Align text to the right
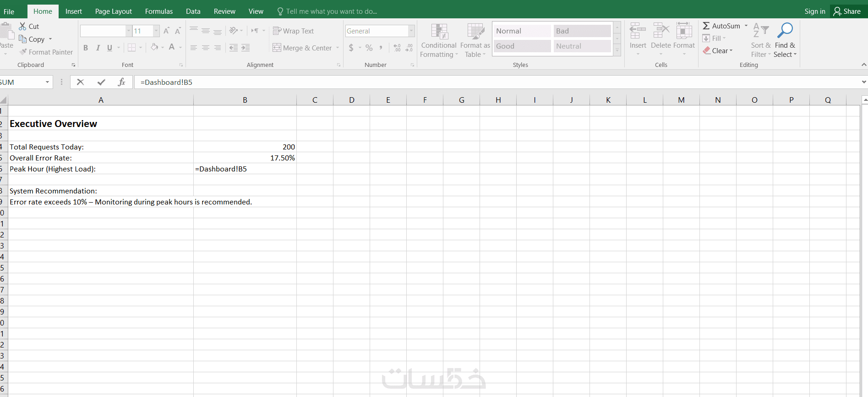The width and height of the screenshot is (868, 397). click(x=218, y=48)
